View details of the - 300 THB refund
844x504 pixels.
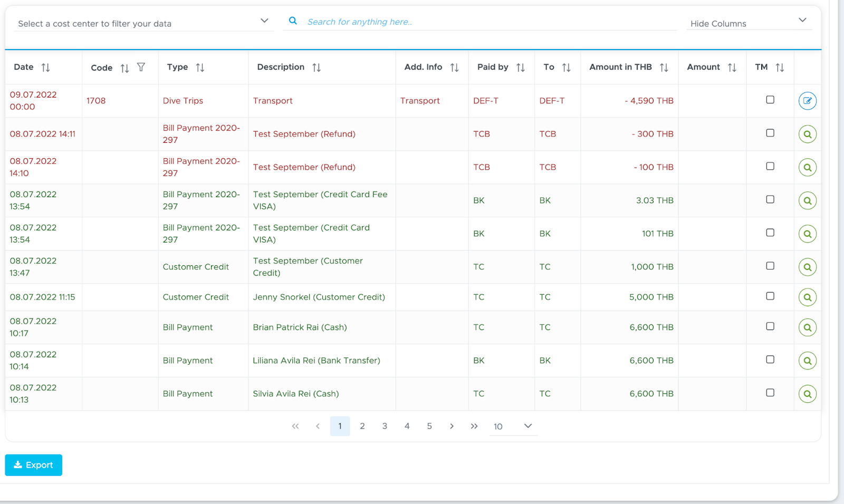[808, 134]
